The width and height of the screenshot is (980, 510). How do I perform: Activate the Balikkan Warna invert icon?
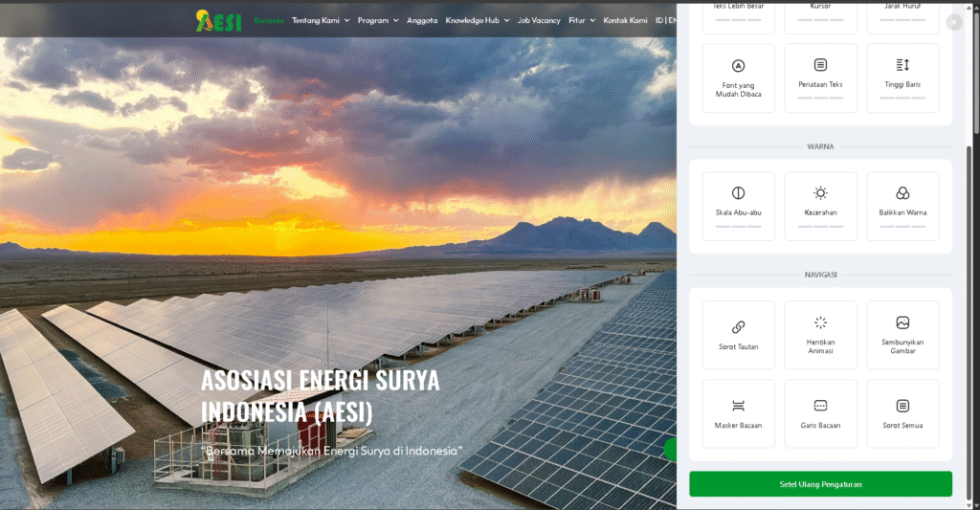coord(902,193)
